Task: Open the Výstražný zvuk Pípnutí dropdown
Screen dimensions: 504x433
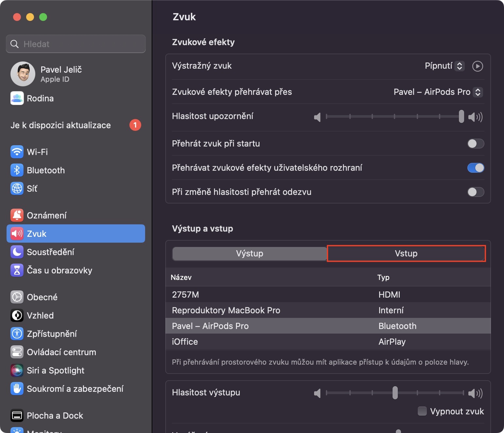Action: point(445,66)
